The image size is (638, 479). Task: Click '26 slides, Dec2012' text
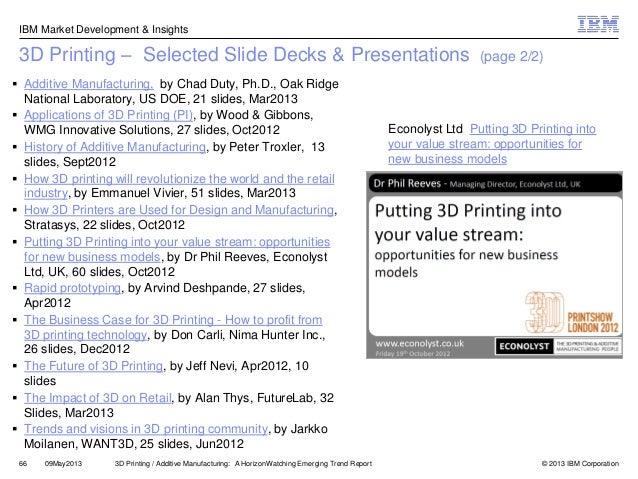pyautogui.click(x=77, y=349)
